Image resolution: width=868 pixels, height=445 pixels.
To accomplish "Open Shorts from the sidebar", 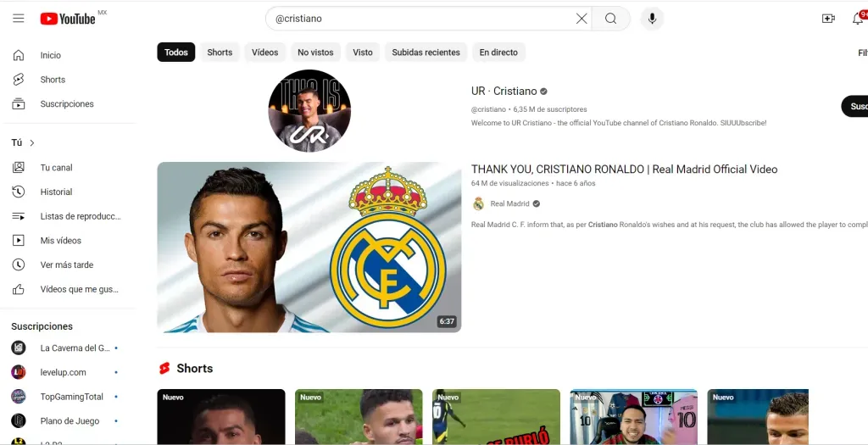I will [x=53, y=80].
